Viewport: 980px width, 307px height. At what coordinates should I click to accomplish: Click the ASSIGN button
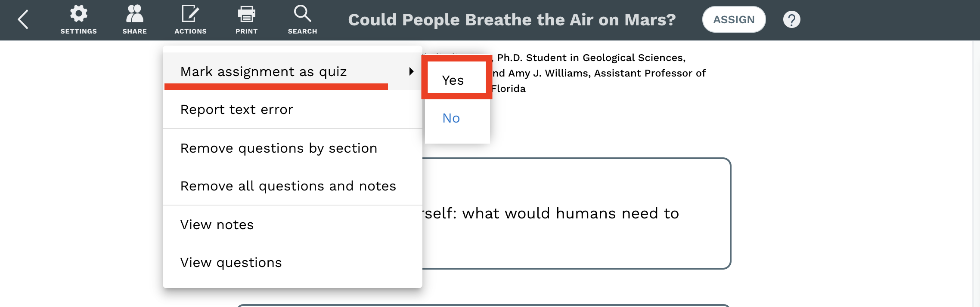(x=734, y=20)
